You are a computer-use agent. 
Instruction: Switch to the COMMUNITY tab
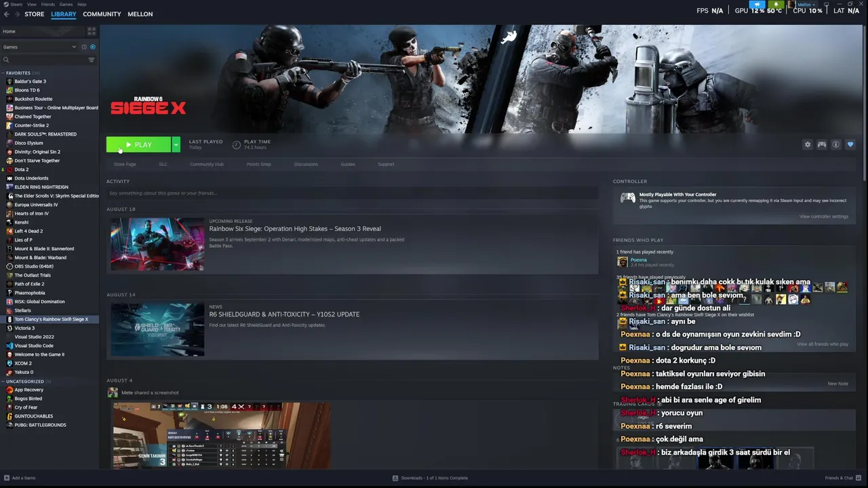[x=102, y=14]
